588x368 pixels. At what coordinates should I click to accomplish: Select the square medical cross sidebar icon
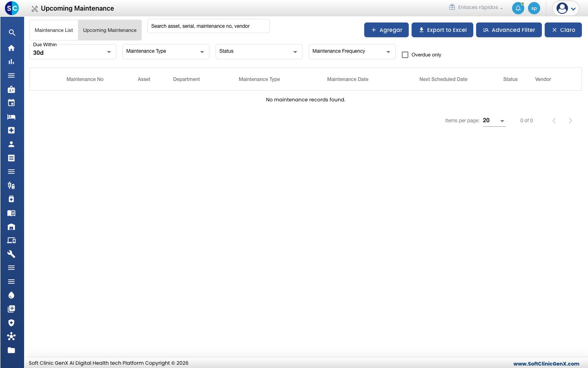[x=11, y=130]
